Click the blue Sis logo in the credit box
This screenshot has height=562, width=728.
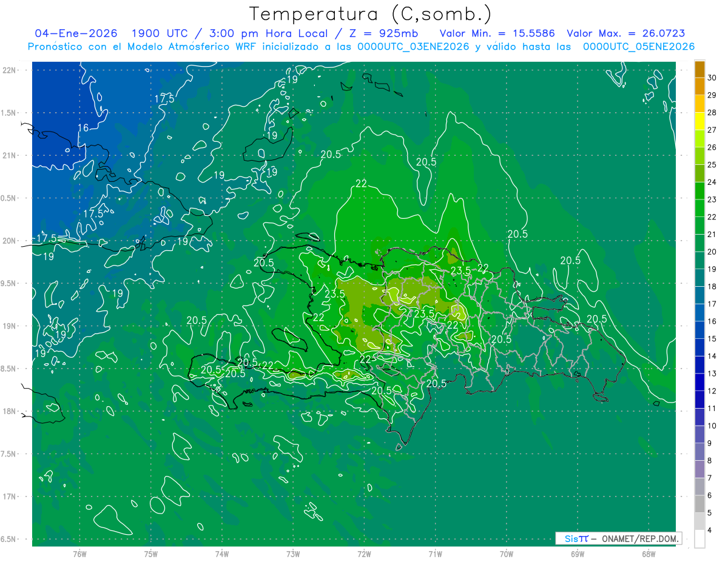pyautogui.click(x=572, y=538)
